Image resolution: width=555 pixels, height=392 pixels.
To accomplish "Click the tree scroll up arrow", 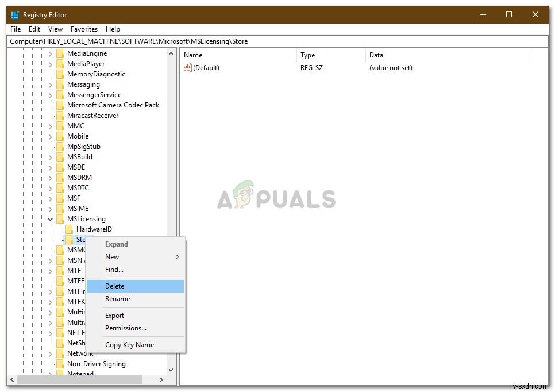I will pyautogui.click(x=171, y=54).
